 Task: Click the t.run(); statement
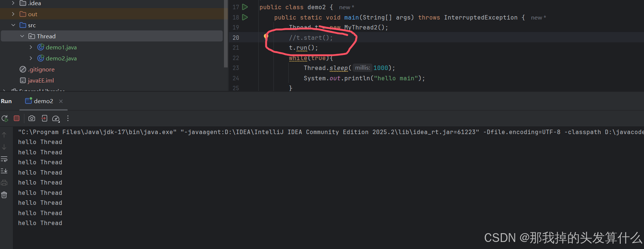(x=303, y=48)
